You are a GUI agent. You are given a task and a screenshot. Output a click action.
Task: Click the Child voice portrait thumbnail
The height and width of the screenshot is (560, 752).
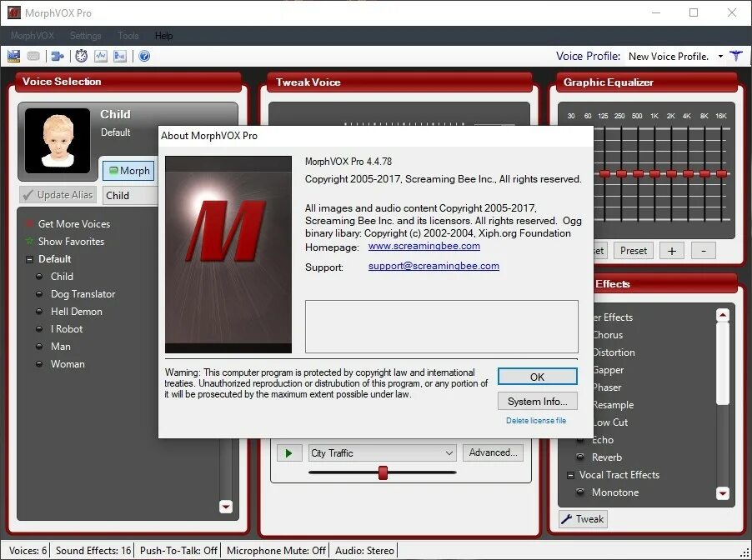pyautogui.click(x=58, y=141)
